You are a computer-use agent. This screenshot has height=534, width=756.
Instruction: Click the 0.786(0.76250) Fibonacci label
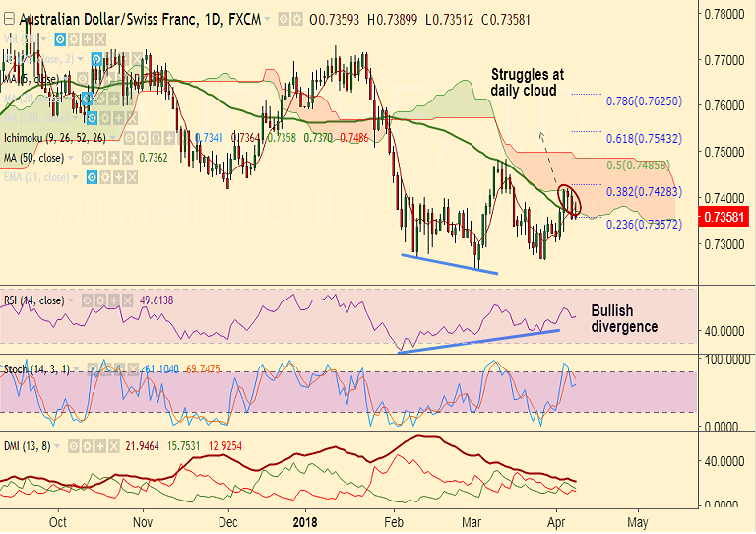644,101
